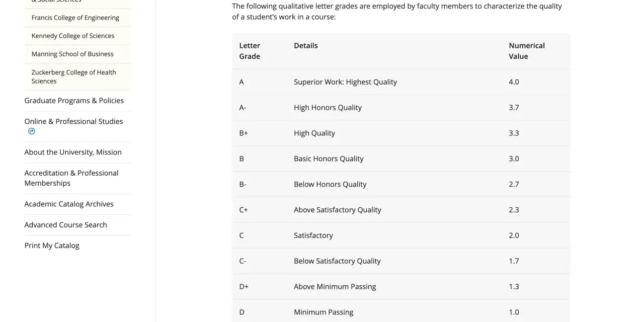Open Zuckerberg College of Health Sciences
Viewport: 644px width, 322px height.
point(74,76)
